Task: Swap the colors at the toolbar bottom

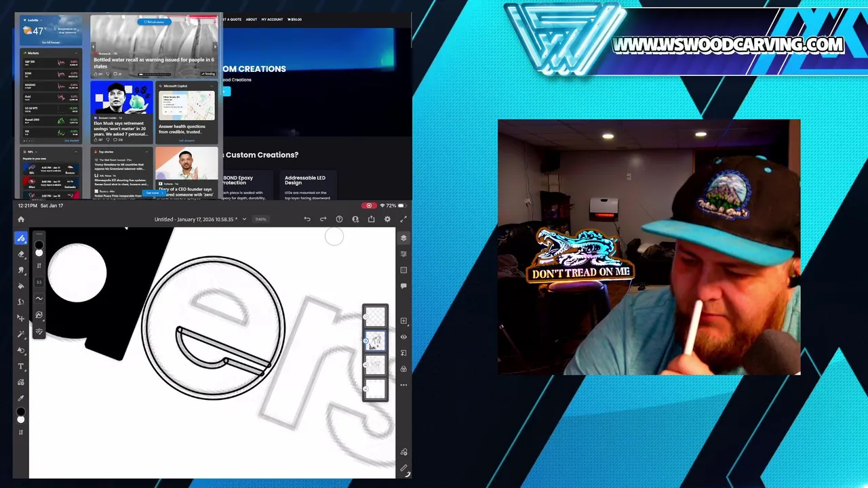Action: tap(21, 432)
